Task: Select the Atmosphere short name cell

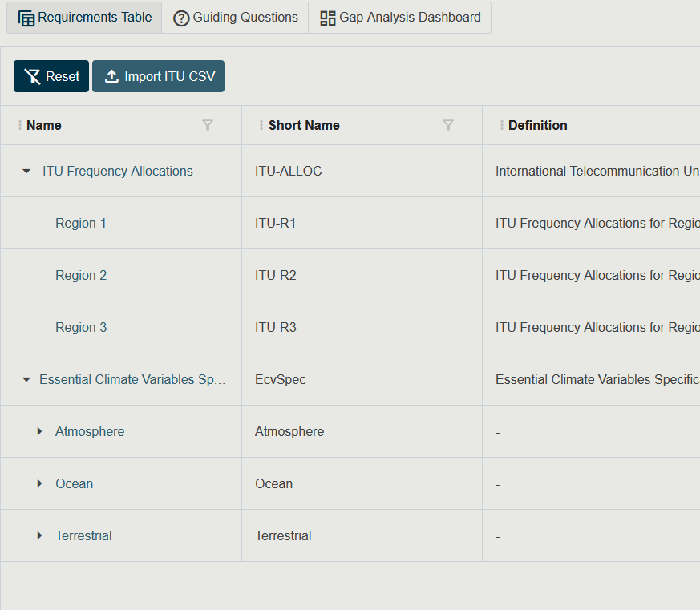Action: [x=362, y=431]
